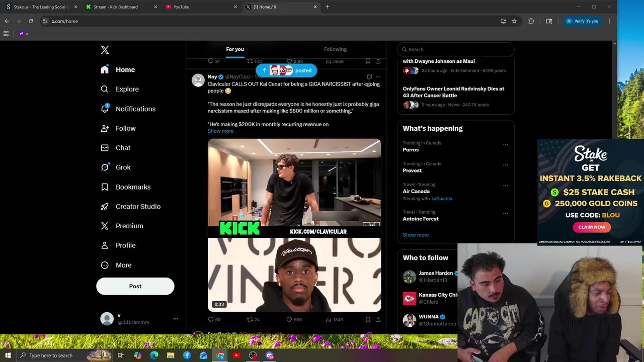Click the X logo above Home
This screenshot has height=362, width=644.
pos(105,50)
